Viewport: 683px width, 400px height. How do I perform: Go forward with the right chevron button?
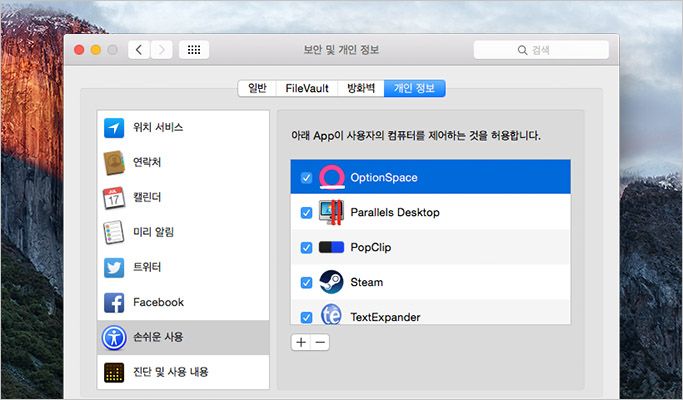[162, 50]
